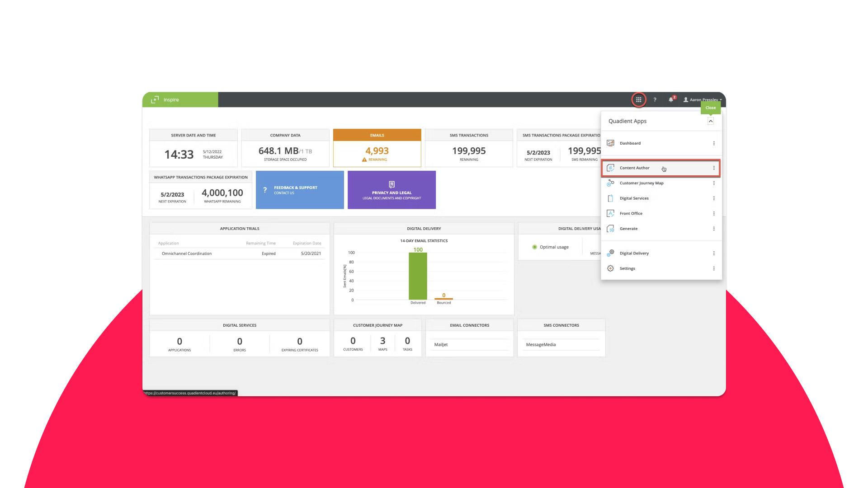Click the Feedback & Support tile
This screenshot has height=488, width=868.
click(300, 190)
